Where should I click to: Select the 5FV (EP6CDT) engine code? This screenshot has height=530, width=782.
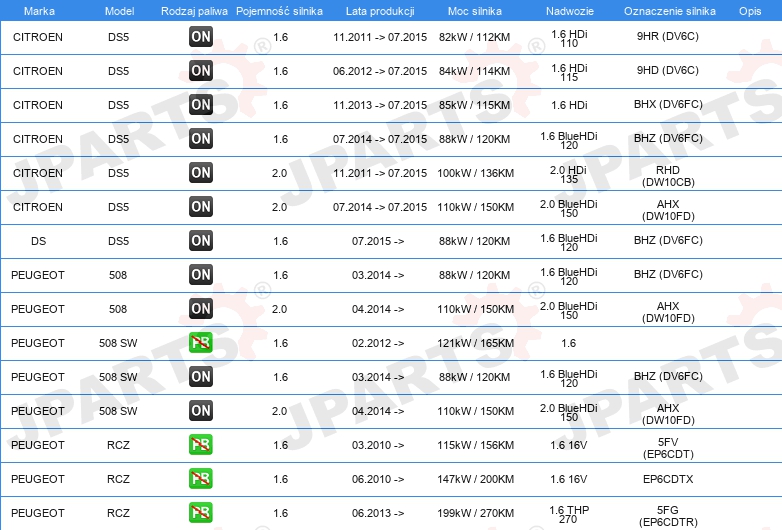[x=668, y=448]
